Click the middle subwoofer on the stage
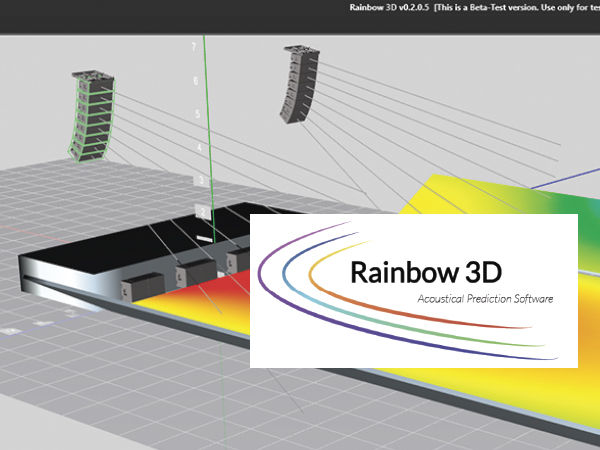 tap(196, 272)
